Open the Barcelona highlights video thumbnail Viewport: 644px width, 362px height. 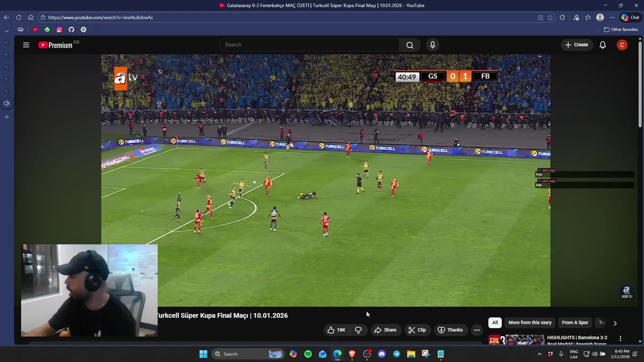click(x=516, y=340)
